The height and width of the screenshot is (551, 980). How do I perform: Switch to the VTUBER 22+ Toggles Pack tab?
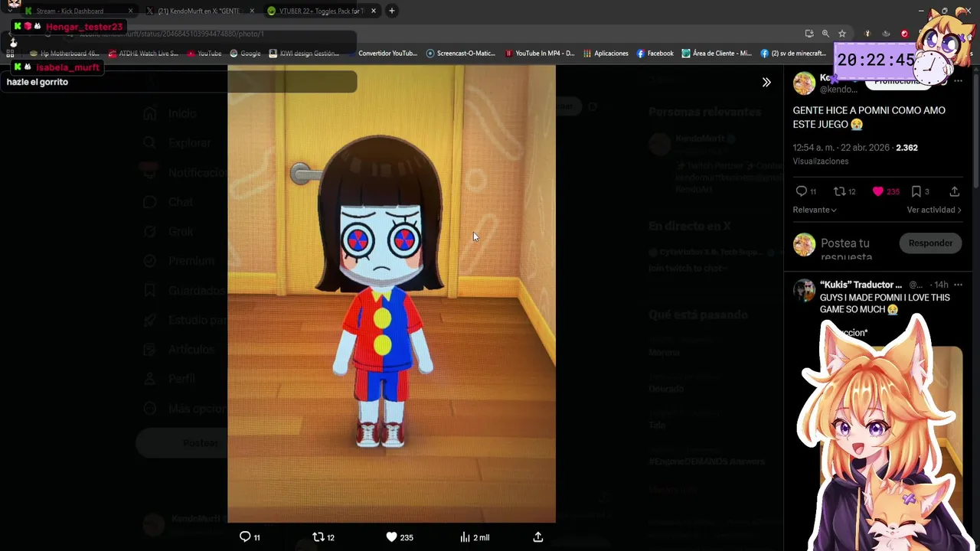(321, 11)
